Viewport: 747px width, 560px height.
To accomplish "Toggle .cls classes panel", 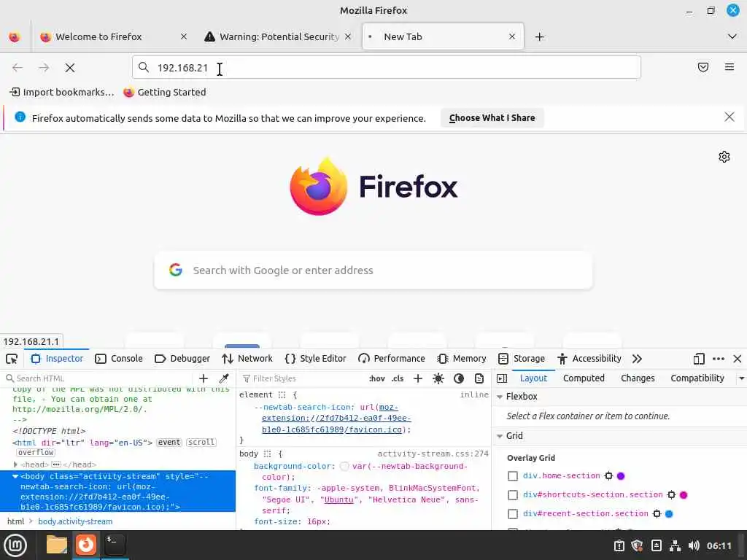I will (398, 378).
